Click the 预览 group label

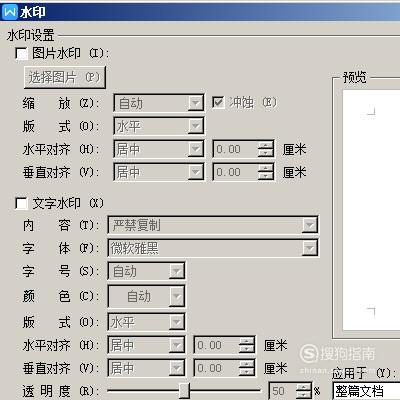pyautogui.click(x=355, y=77)
